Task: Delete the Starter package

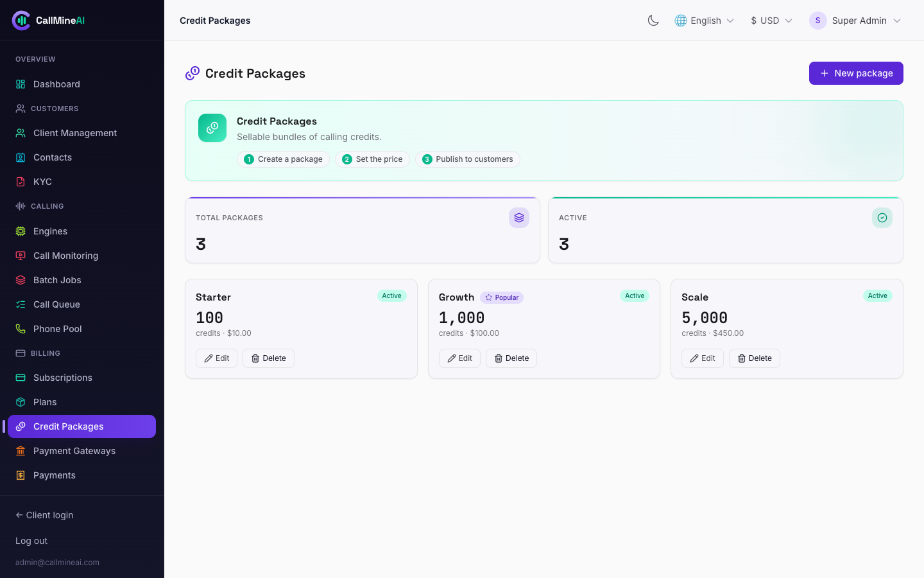Action: 268,358
